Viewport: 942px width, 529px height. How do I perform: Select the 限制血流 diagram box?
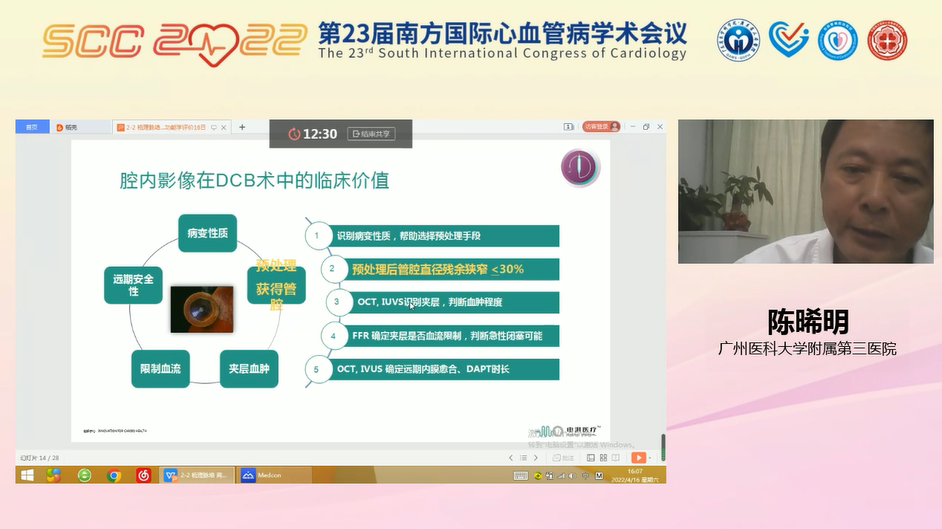click(160, 369)
